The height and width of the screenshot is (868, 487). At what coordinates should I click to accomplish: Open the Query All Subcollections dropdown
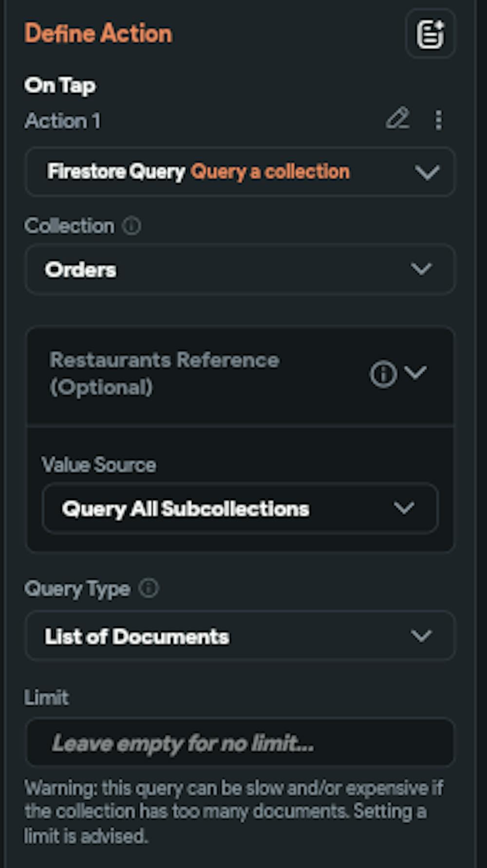point(240,509)
